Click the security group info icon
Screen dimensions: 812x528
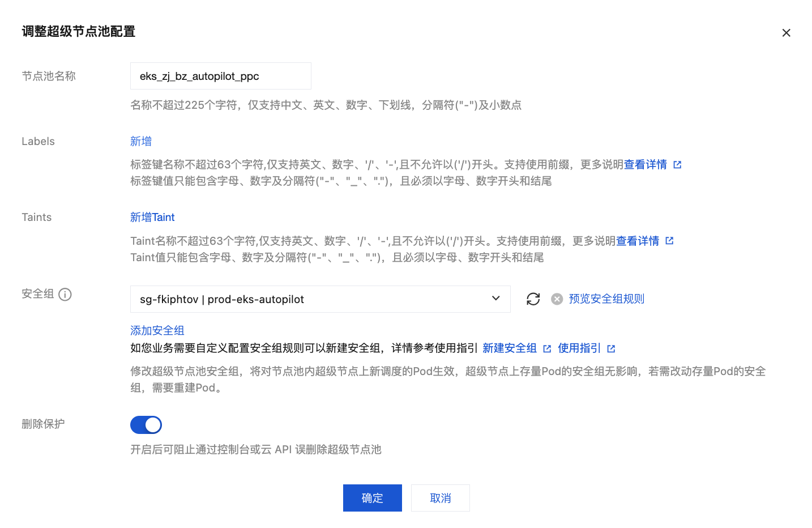click(65, 295)
